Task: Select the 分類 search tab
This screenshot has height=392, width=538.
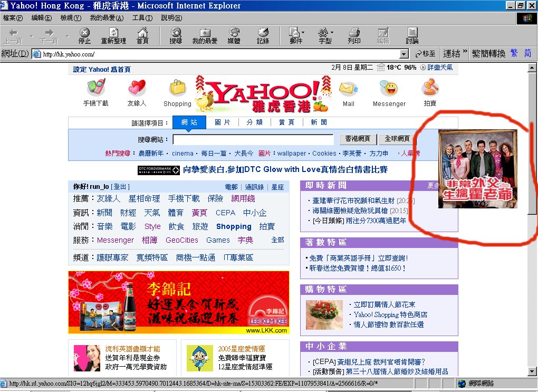Action: 255,122
